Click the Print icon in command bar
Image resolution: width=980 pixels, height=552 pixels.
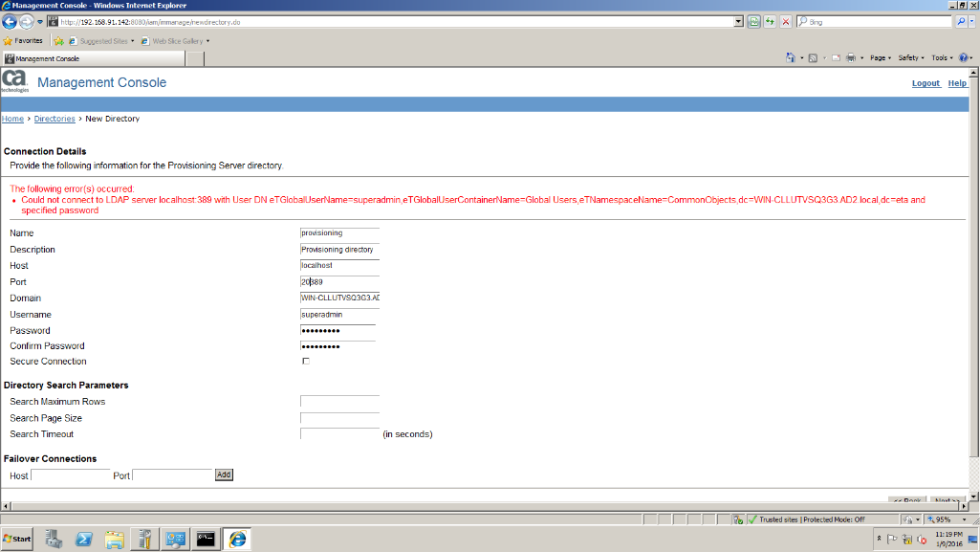point(851,57)
